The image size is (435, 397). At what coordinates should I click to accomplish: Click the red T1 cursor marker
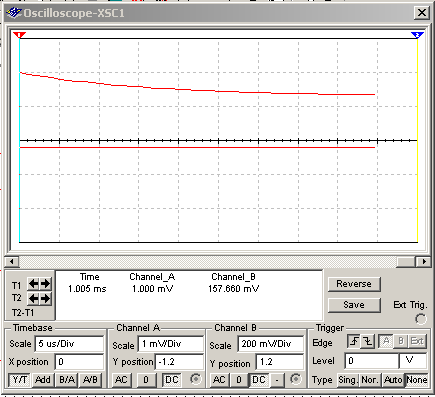19,35
